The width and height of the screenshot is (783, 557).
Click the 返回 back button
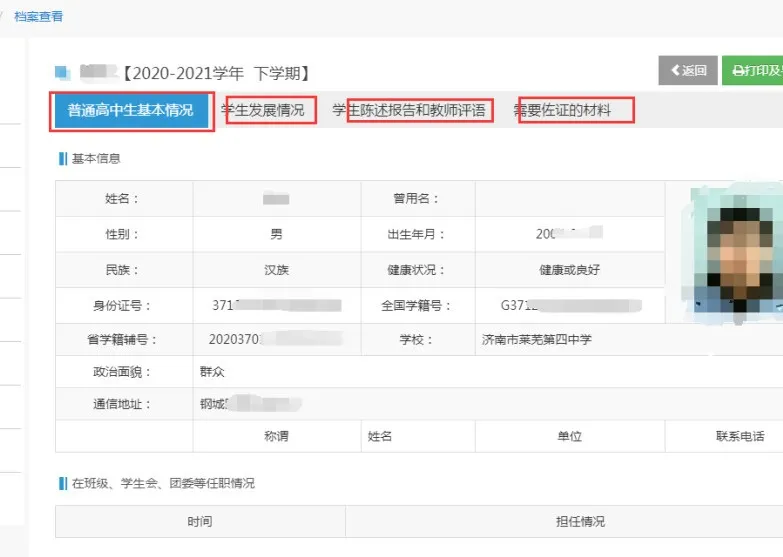click(688, 70)
